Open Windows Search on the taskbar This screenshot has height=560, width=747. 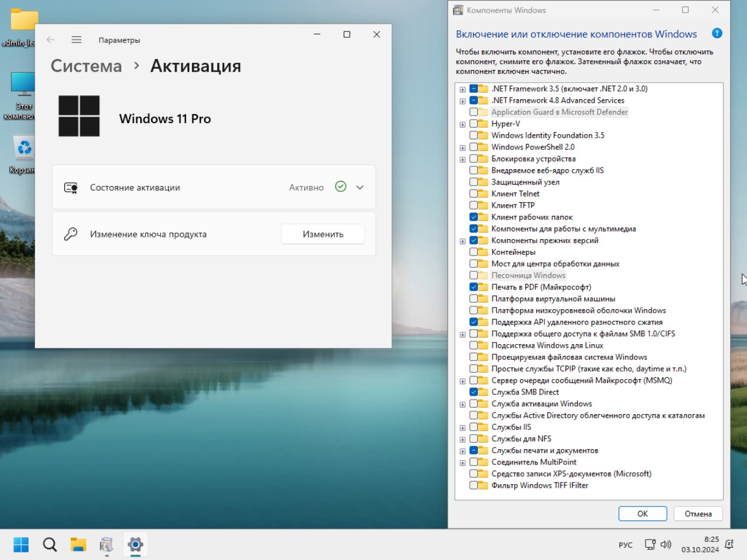pos(49,544)
